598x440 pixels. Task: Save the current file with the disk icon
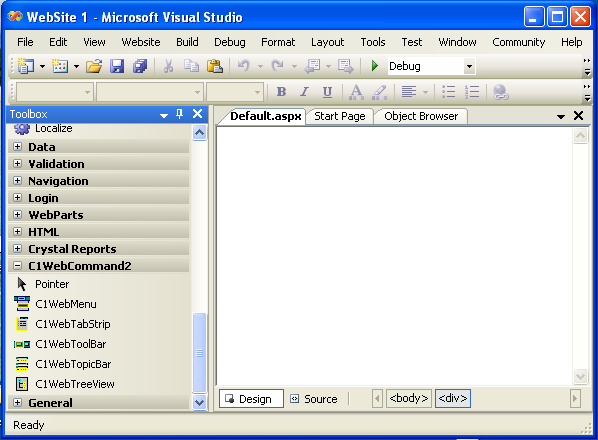pyautogui.click(x=117, y=66)
